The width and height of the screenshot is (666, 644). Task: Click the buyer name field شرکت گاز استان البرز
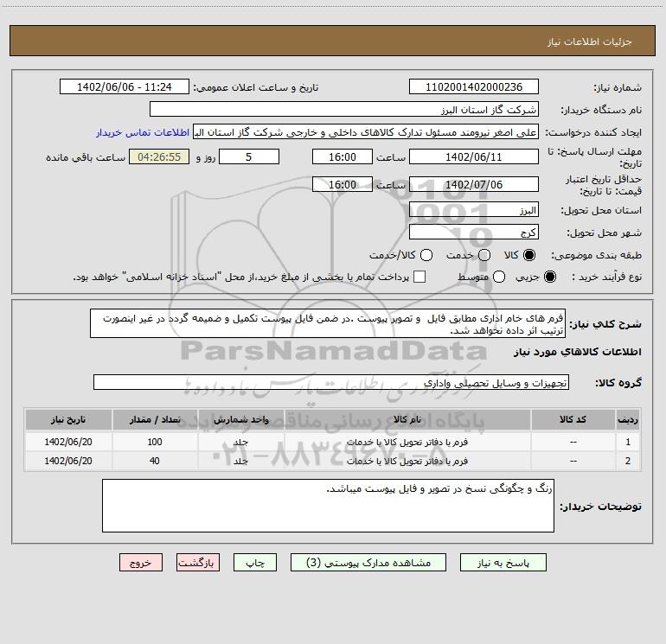point(344,109)
